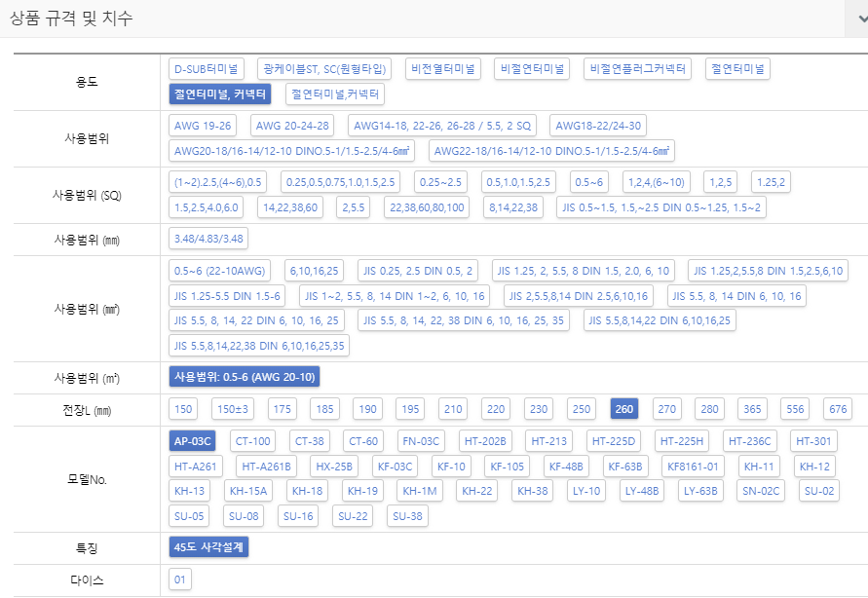Choose model KF-105
Screen dimensions: 868x598
point(508,467)
